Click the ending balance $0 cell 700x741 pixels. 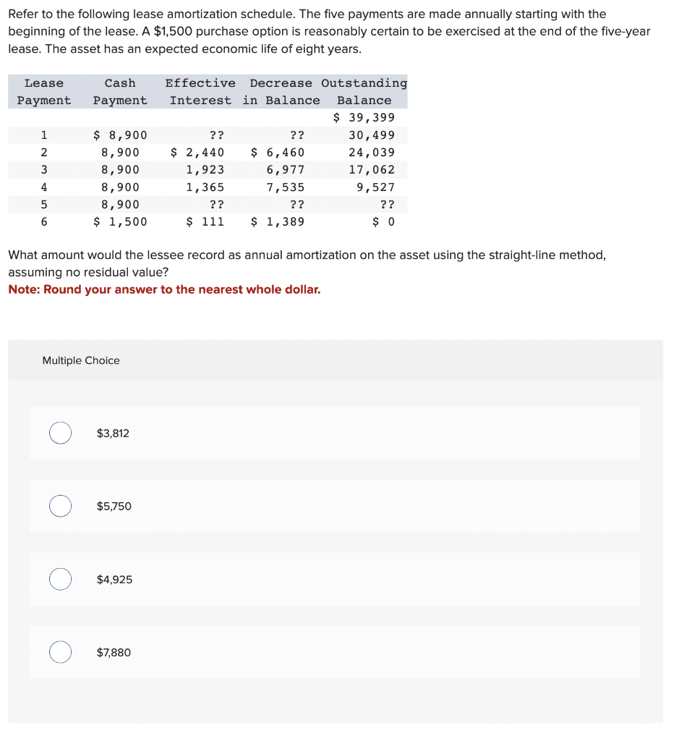click(x=385, y=221)
